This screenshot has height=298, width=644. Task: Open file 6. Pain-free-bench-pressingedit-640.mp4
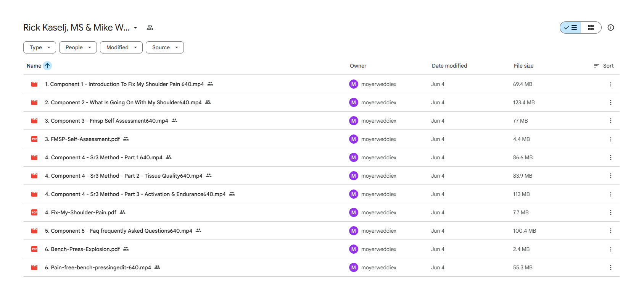pyautogui.click(x=98, y=267)
